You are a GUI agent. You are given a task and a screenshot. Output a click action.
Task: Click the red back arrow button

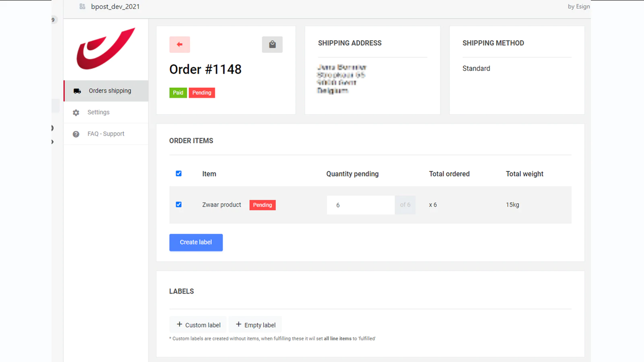tap(180, 44)
